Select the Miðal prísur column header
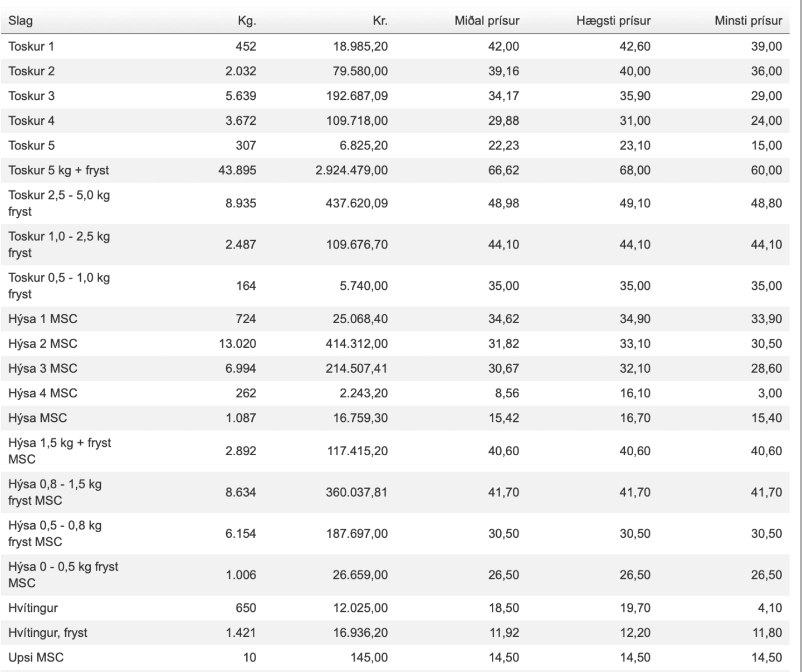 (x=487, y=21)
